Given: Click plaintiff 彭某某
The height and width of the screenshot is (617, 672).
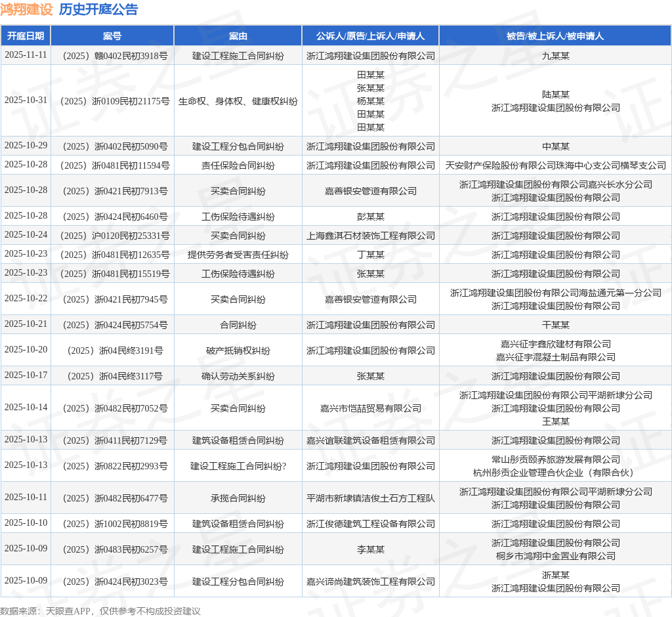Looking at the screenshot, I should click(x=371, y=217).
